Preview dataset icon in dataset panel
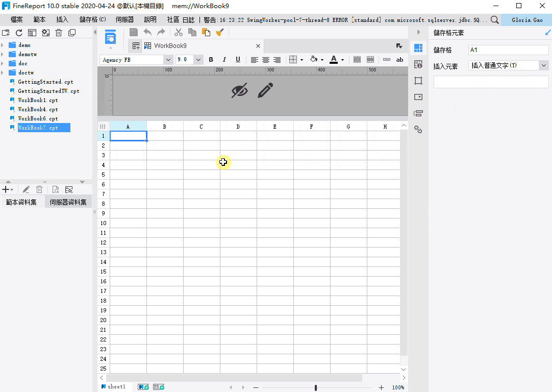Image resolution: width=552 pixels, height=392 pixels. (56, 189)
